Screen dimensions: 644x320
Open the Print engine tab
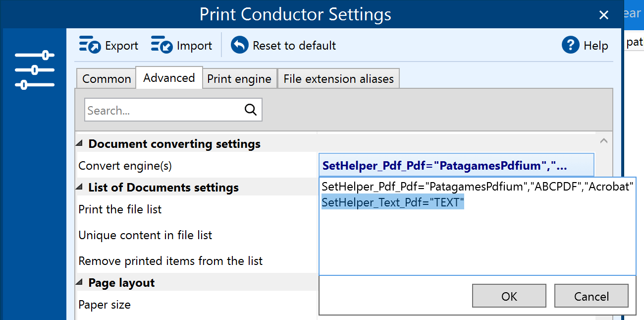tap(239, 79)
